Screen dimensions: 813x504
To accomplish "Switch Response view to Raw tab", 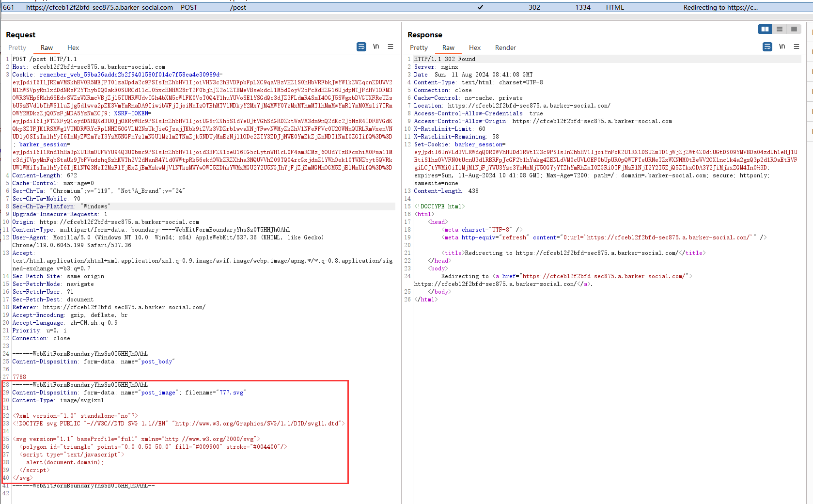I will click(x=448, y=47).
